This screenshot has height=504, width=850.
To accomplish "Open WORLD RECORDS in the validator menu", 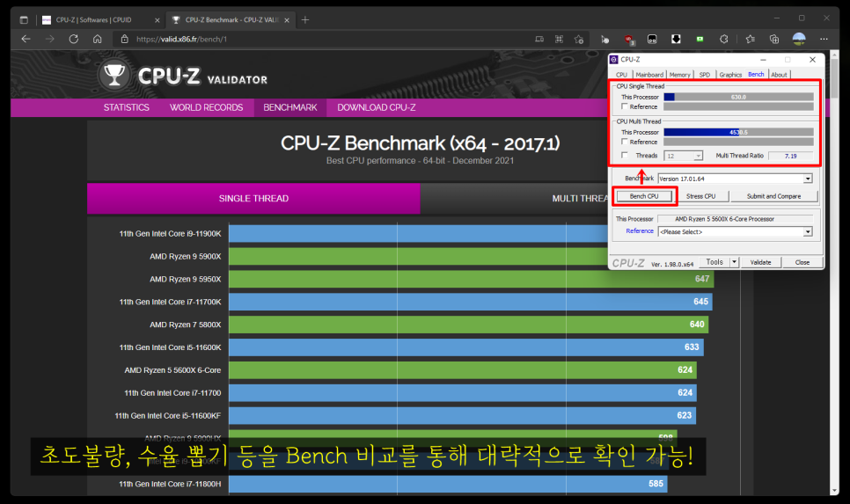I will point(206,107).
